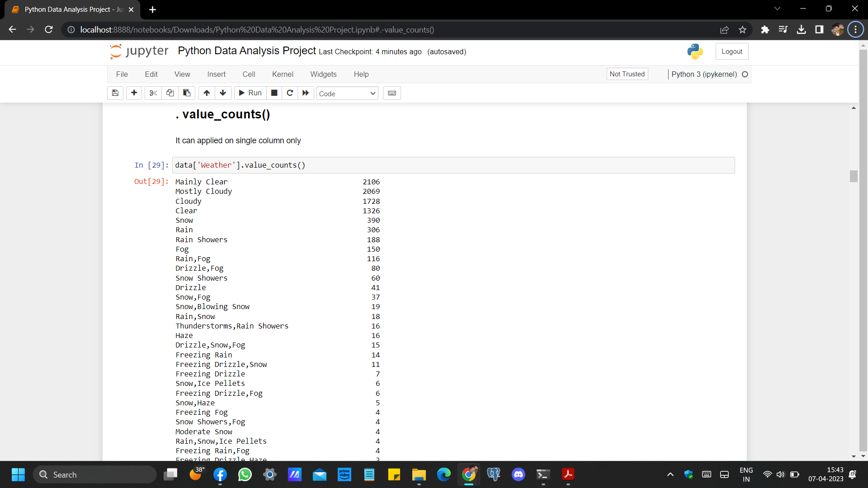Screen dimensions: 868x488
Task: Restart kernel and rerun all cells
Action: 306,93
